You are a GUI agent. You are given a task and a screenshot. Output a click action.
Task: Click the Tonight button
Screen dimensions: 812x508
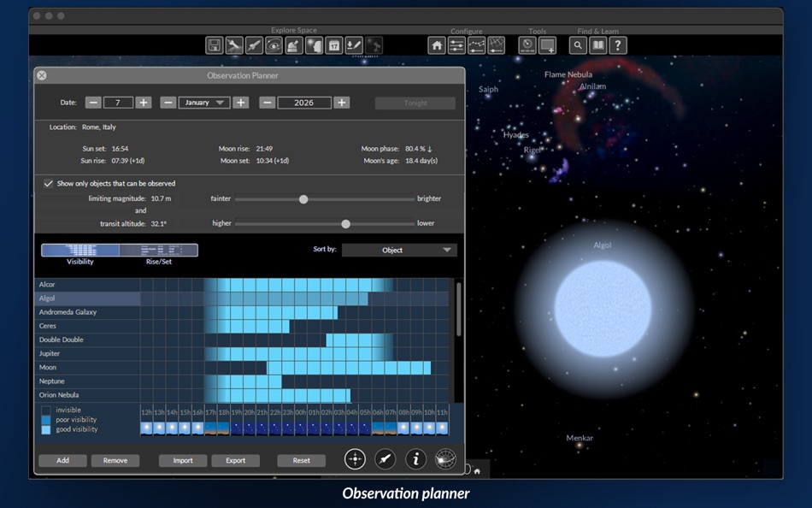(415, 103)
